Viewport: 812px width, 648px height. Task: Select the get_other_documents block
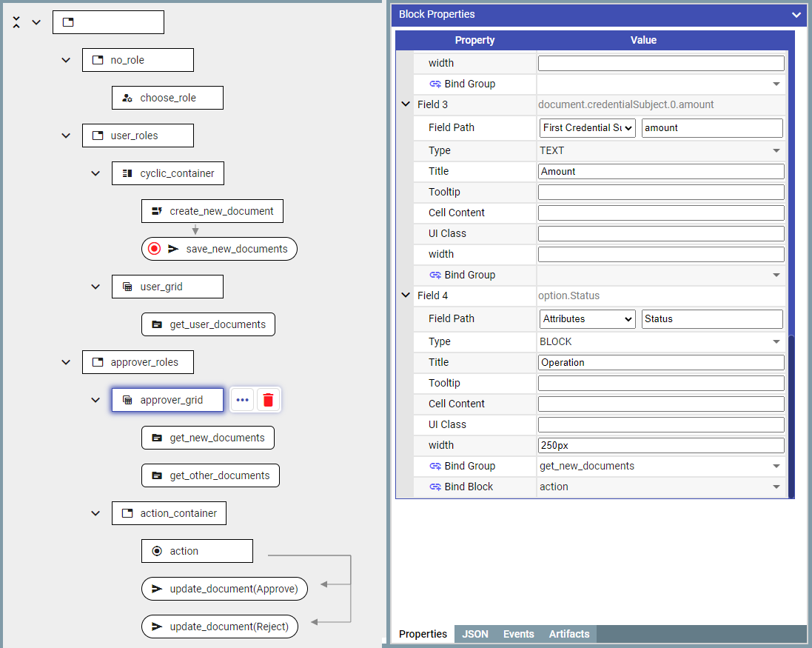210,475
